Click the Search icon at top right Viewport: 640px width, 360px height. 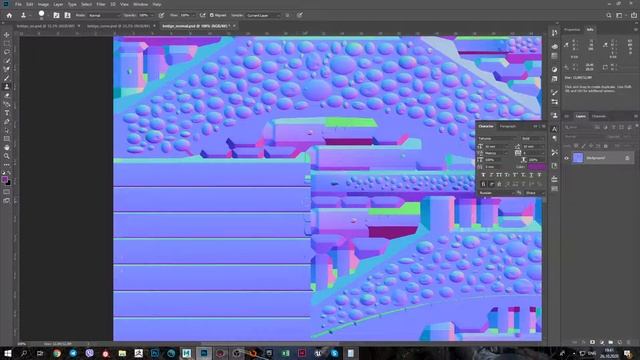(609, 15)
